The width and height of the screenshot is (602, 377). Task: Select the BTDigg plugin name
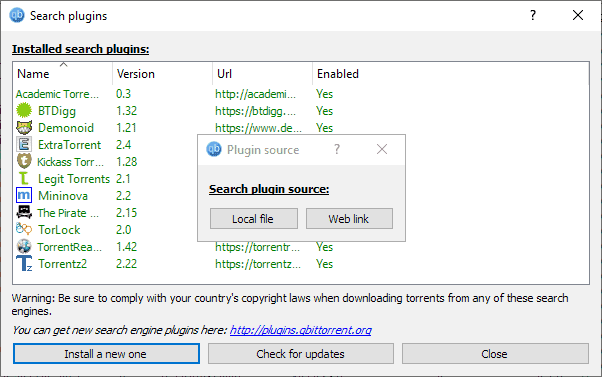click(57, 111)
